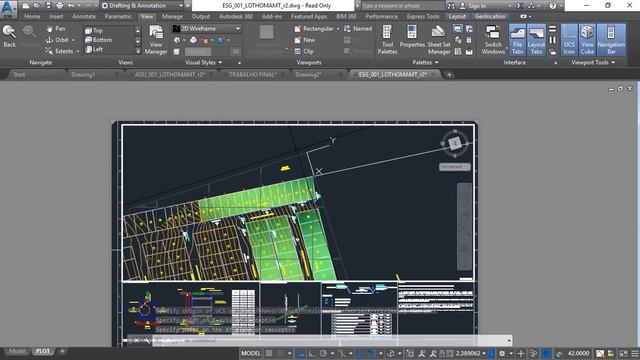Click the New file icon in quick access toolbar
640x360 pixels.
tap(26, 6)
